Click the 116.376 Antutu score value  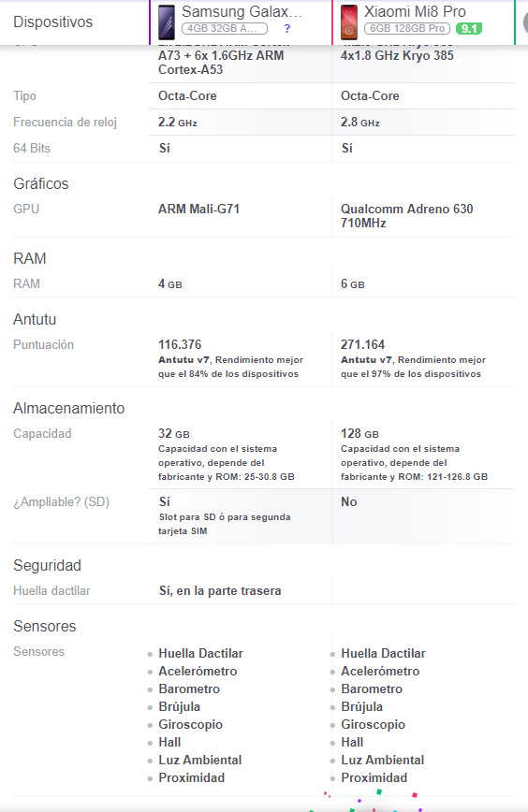tap(180, 344)
